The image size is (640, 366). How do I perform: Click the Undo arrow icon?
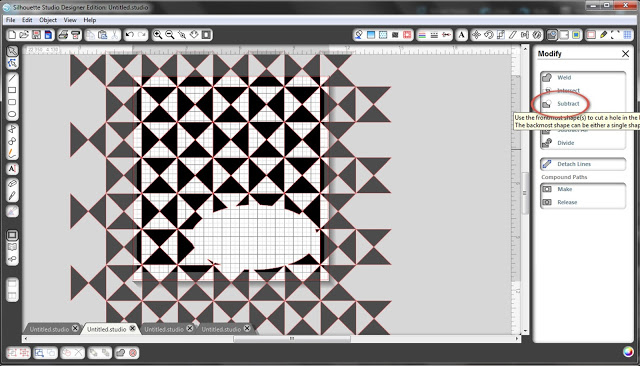(x=130, y=35)
